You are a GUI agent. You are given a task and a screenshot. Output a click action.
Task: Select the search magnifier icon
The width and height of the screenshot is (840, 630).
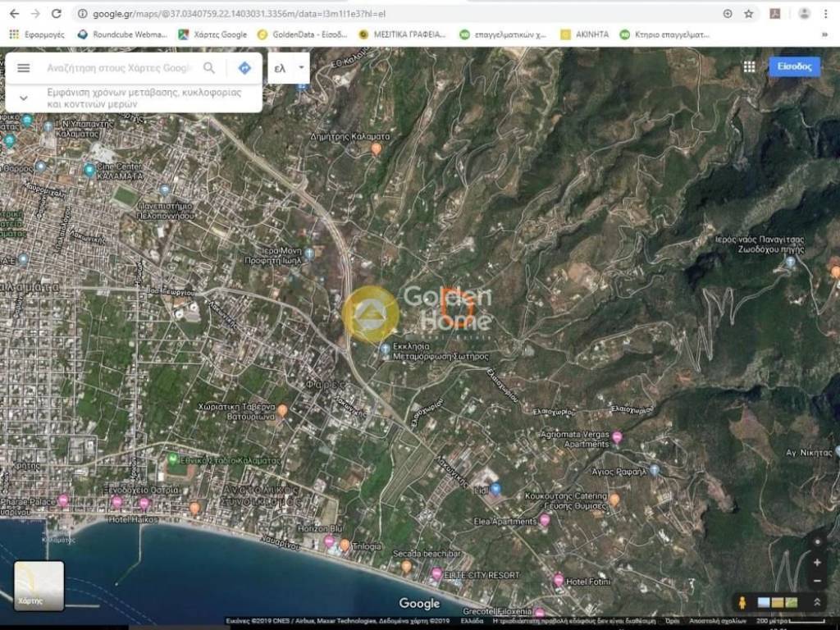[210, 67]
